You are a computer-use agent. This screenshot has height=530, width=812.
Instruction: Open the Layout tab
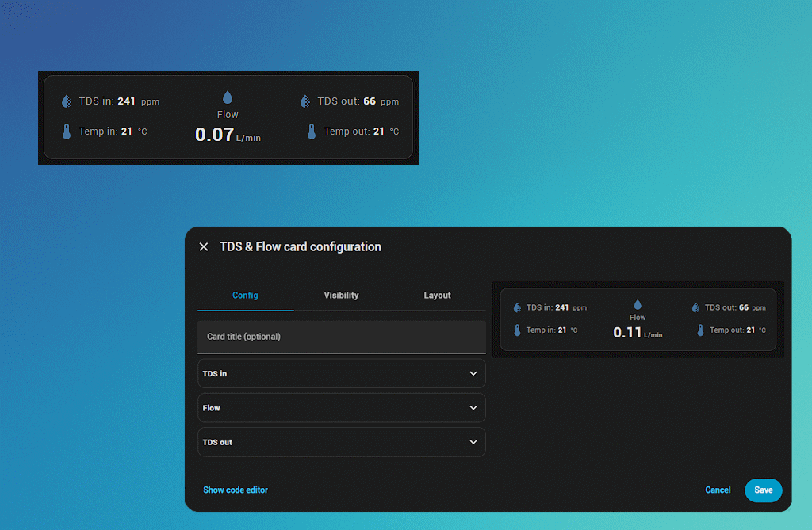click(x=437, y=295)
